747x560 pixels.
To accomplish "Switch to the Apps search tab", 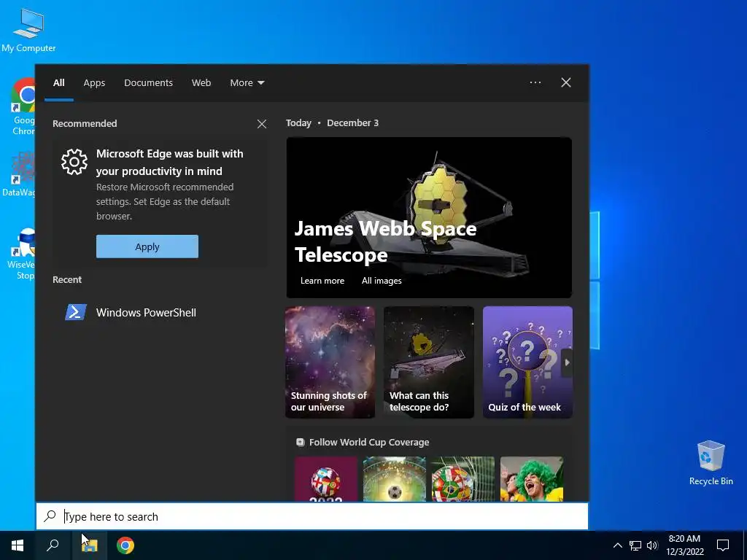I will 94,83.
